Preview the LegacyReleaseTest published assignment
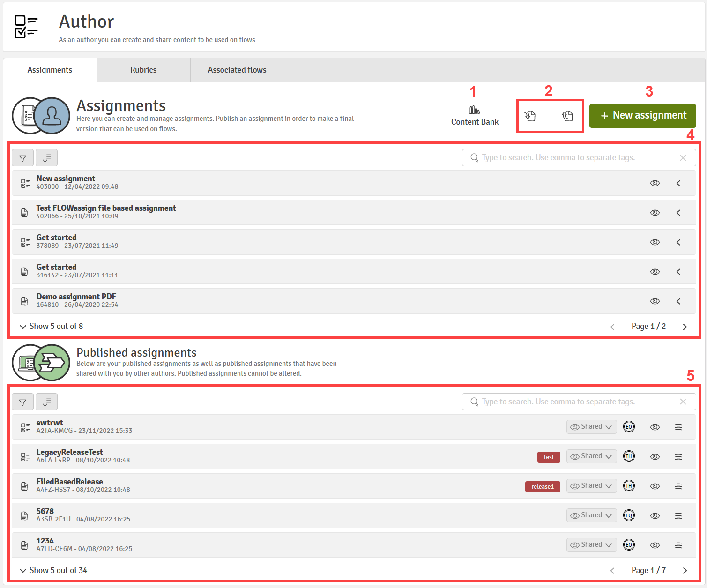 tap(655, 457)
